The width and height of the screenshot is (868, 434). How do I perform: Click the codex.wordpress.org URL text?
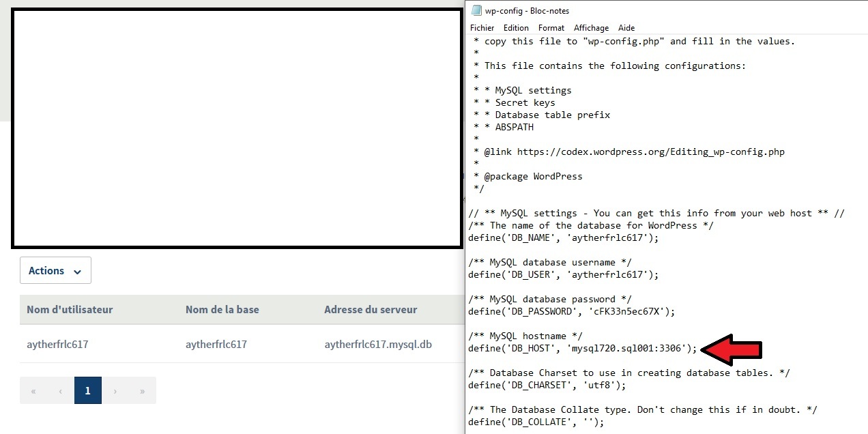(650, 152)
